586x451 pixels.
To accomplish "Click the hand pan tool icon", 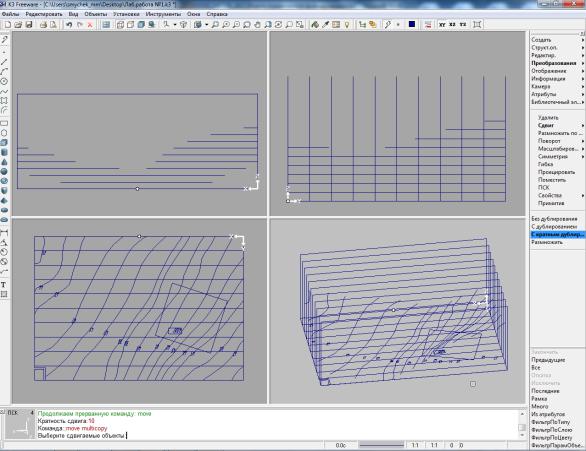I will (x=257, y=25).
